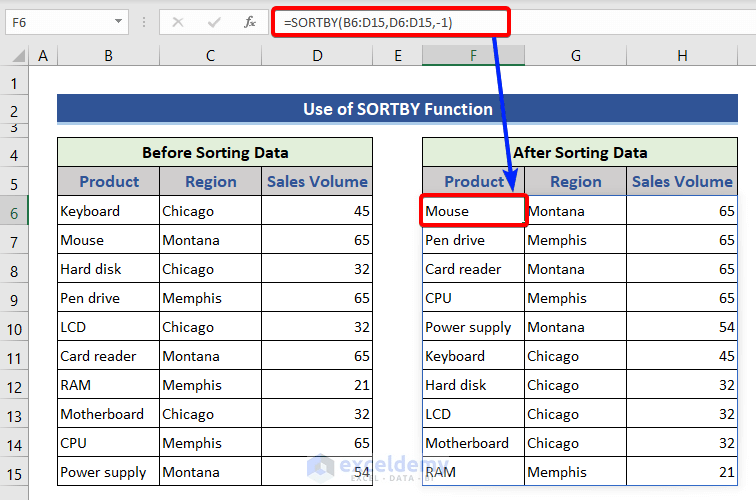Click cell H15 with value 21
756x500 pixels.
coord(682,472)
